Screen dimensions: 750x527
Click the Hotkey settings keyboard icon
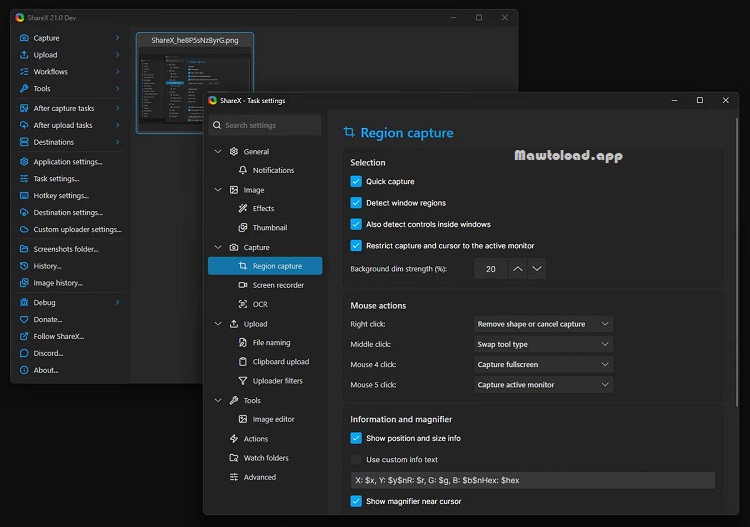click(24, 196)
